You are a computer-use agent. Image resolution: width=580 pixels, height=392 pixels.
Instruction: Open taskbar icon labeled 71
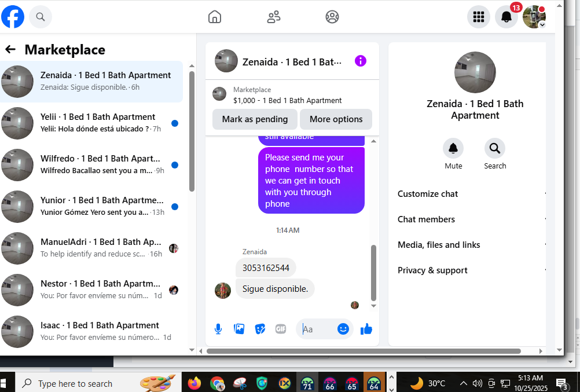(307, 383)
